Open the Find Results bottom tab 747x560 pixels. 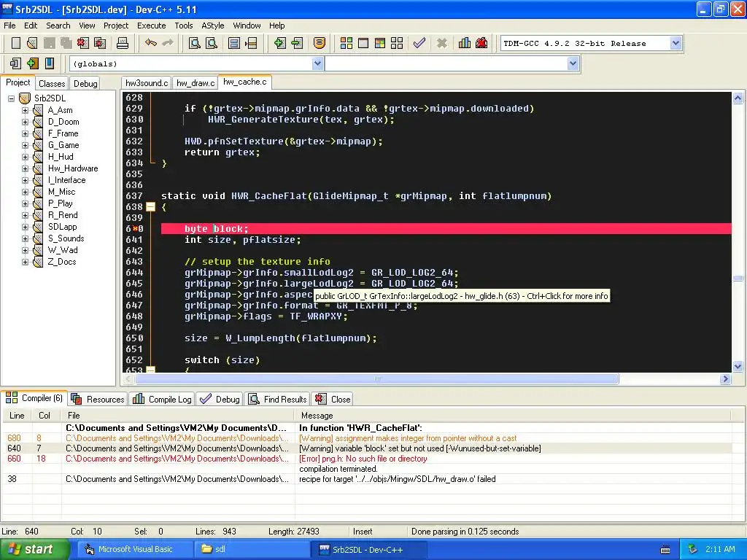pos(278,399)
